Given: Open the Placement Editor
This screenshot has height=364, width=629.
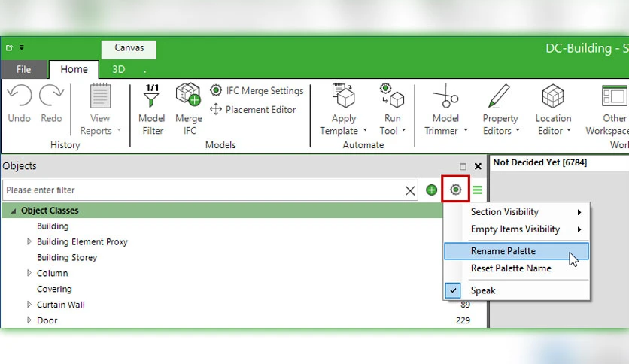Looking at the screenshot, I should pos(253,110).
